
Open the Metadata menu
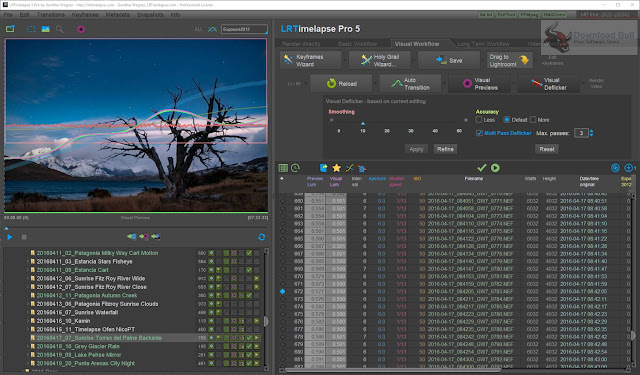[118, 15]
